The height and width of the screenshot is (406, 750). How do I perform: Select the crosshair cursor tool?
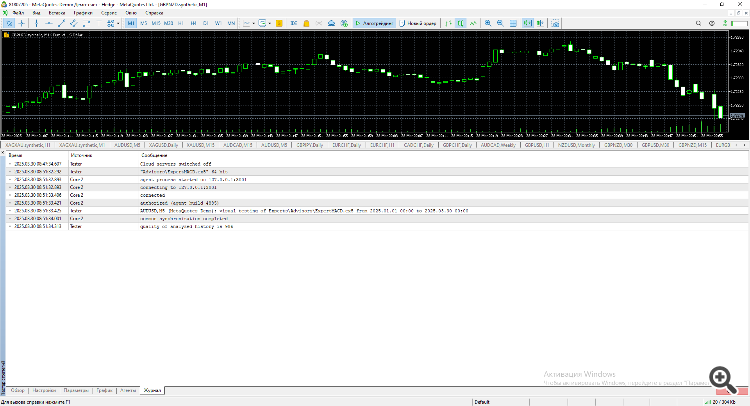click(23, 21)
